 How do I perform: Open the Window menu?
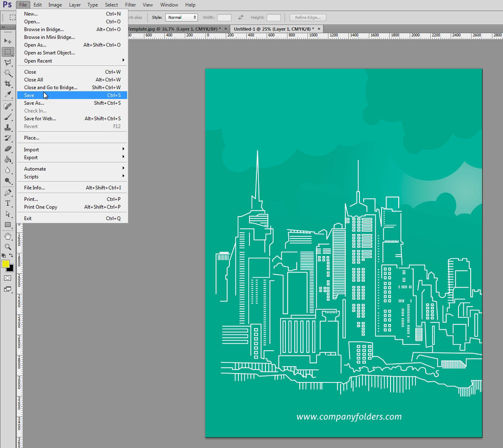pyautogui.click(x=169, y=5)
